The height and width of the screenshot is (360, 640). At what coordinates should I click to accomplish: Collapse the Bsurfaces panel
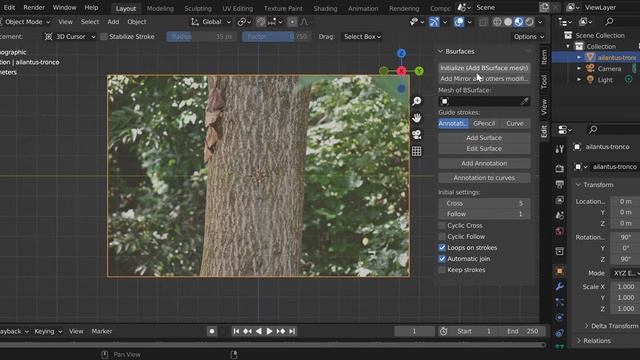click(x=440, y=51)
